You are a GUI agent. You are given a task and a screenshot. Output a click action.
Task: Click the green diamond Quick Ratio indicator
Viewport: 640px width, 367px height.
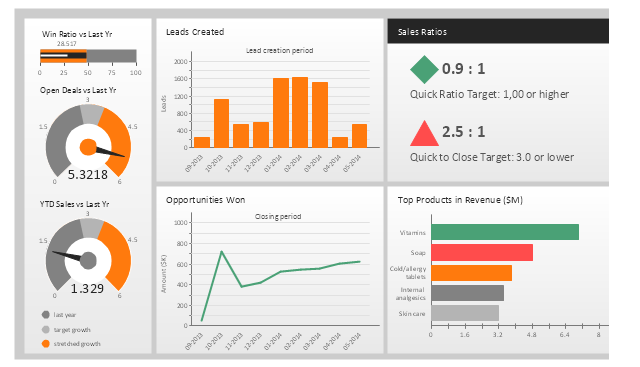pyautogui.click(x=424, y=69)
